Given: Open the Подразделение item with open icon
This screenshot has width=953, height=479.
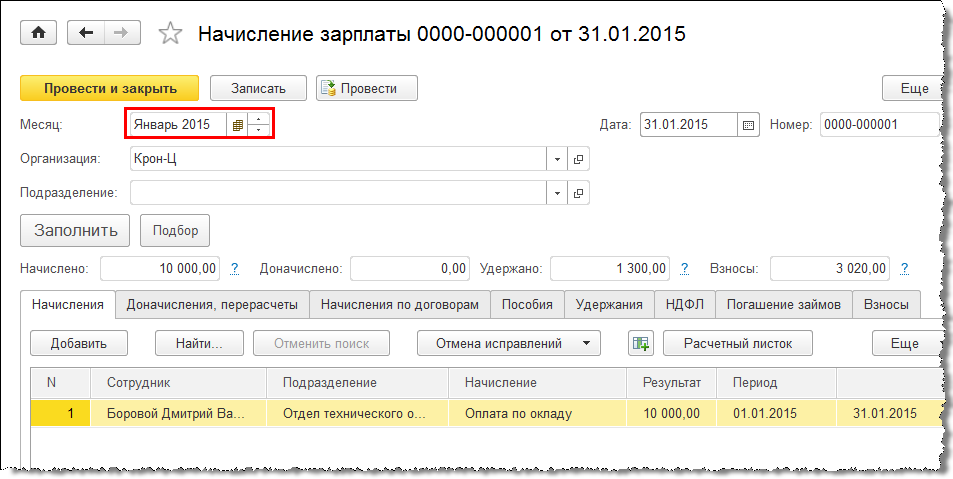Looking at the screenshot, I should 579,193.
